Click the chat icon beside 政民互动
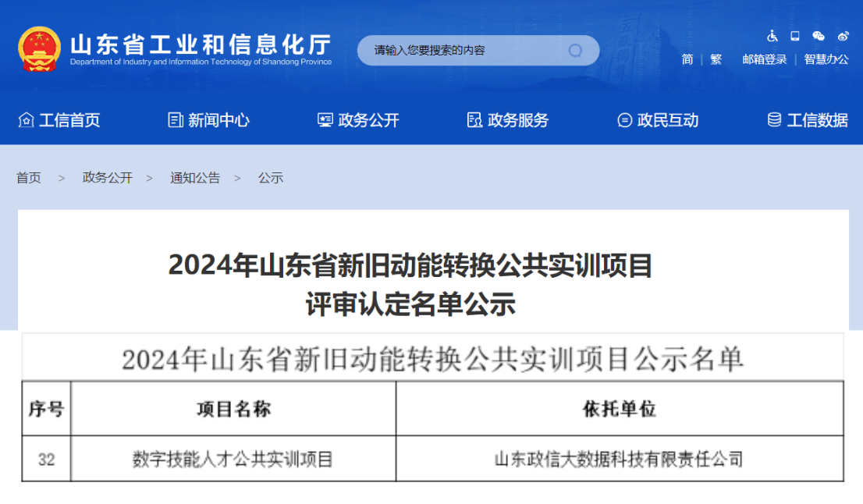Screen dimensions: 863x504 [625, 119]
